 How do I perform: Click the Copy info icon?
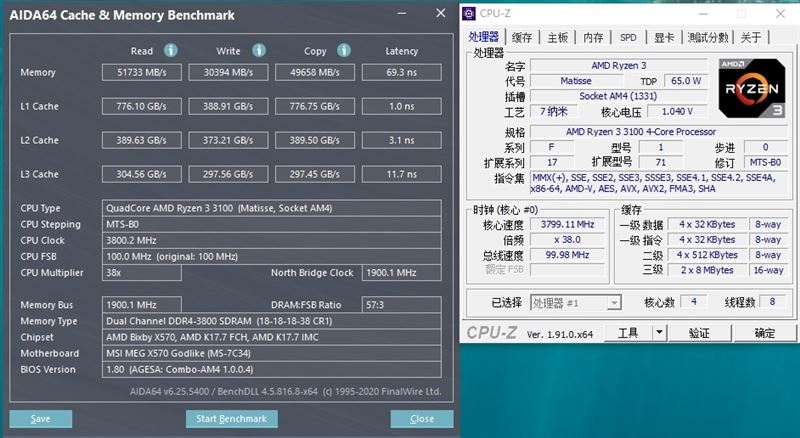(x=344, y=50)
